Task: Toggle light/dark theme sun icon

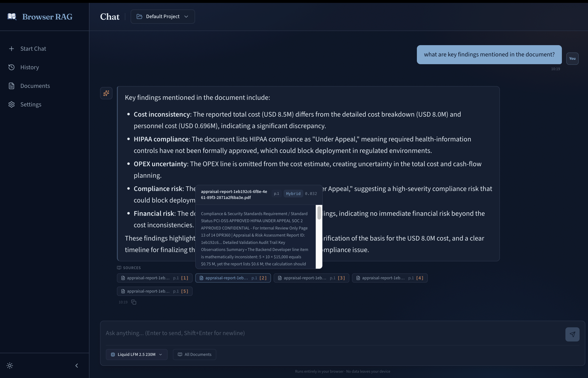Action: pyautogui.click(x=10, y=365)
